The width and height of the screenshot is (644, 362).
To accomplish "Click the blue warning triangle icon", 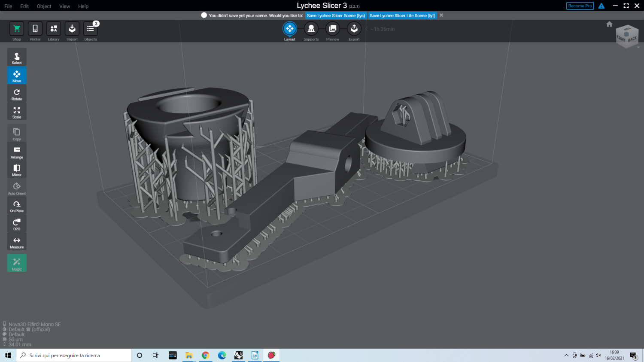I will (x=601, y=6).
